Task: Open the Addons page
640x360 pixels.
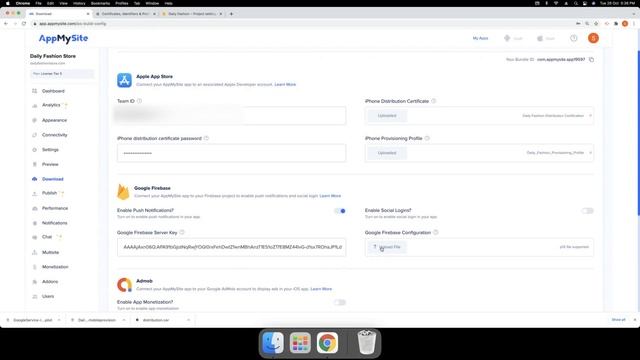Action: pyautogui.click(x=50, y=282)
